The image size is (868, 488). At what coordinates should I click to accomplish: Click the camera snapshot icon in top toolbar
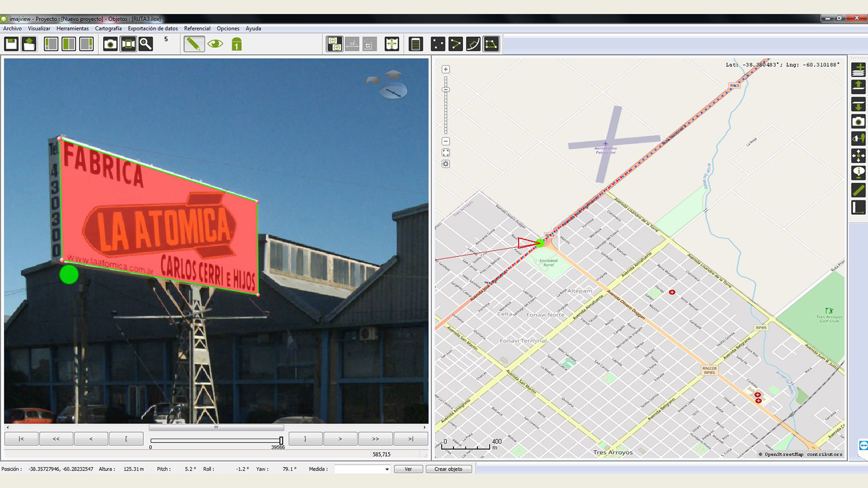click(x=111, y=44)
